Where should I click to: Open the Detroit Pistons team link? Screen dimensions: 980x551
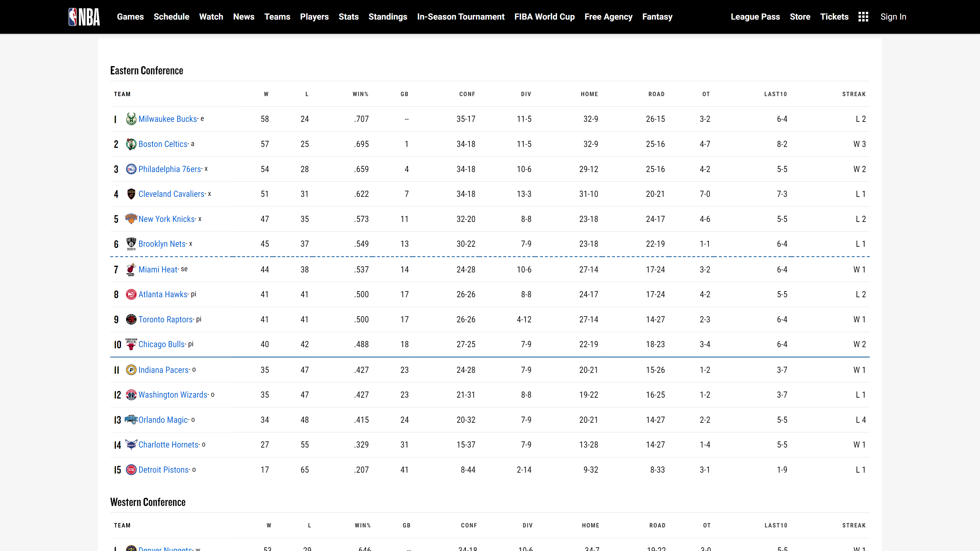click(x=164, y=470)
